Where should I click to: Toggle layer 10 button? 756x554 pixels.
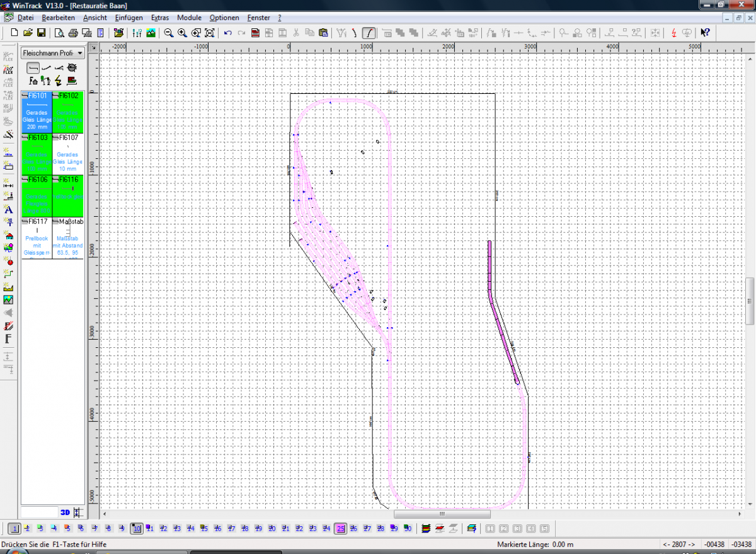pos(137,528)
